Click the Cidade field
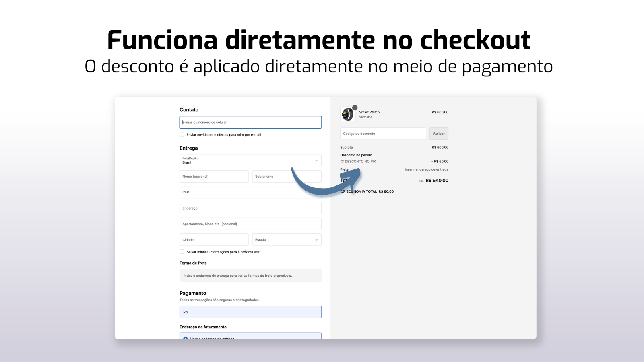Screen dimensions: 644x362 click(214, 240)
